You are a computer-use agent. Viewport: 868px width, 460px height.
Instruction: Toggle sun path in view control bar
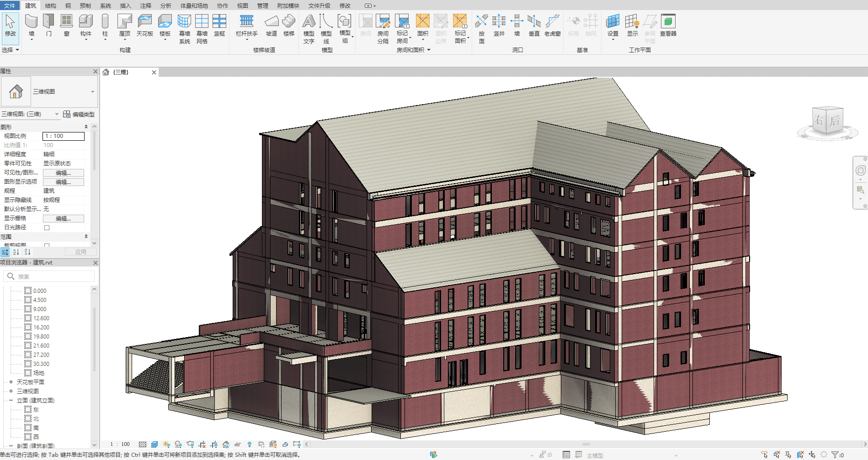click(x=166, y=444)
